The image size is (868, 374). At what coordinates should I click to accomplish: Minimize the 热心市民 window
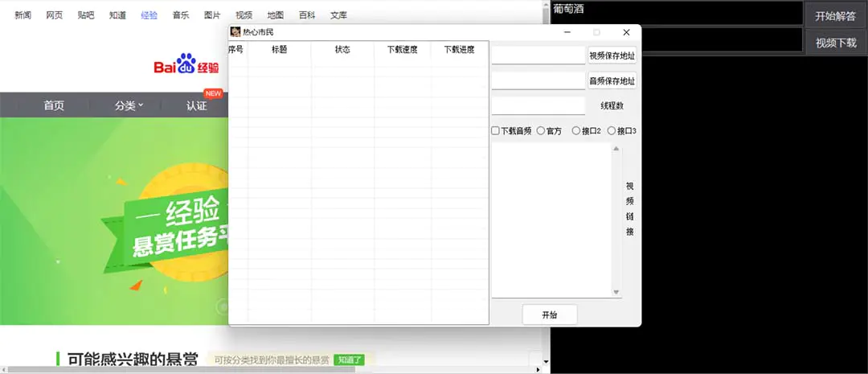tap(567, 32)
